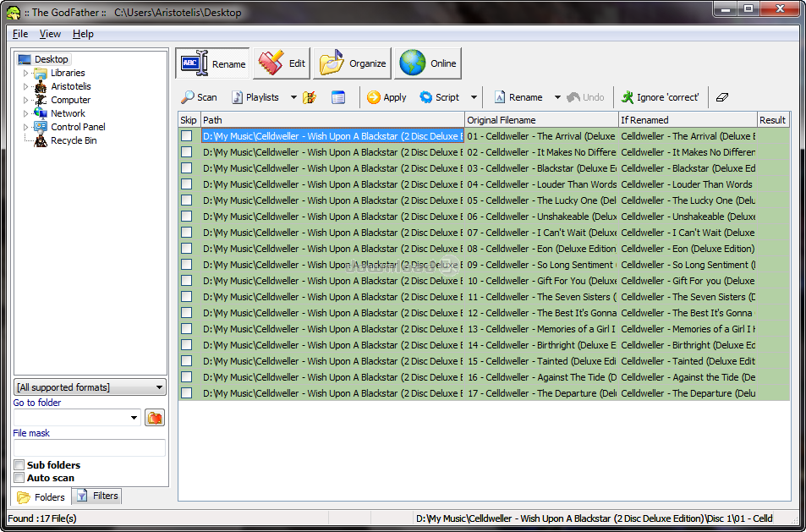Select the row '02 - Celldweller - It Makes No Differe'
Image resolution: width=806 pixels, height=532 pixels.
pos(484,152)
